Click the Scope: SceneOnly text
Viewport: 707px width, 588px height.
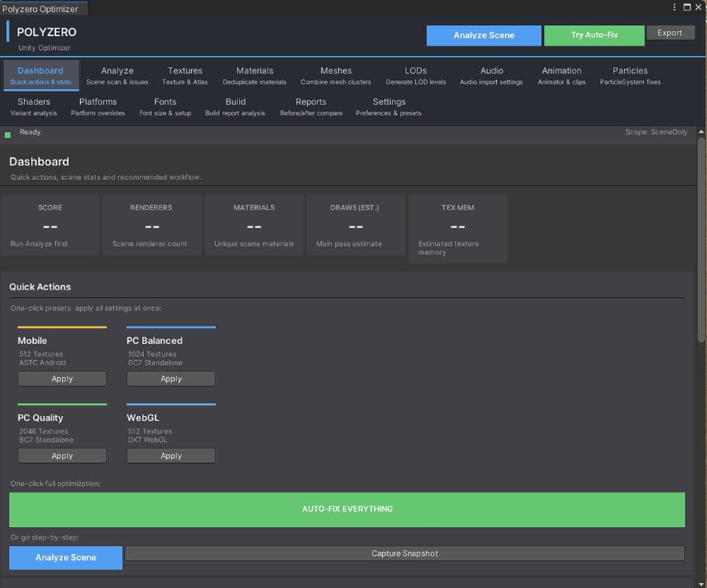[x=656, y=132]
